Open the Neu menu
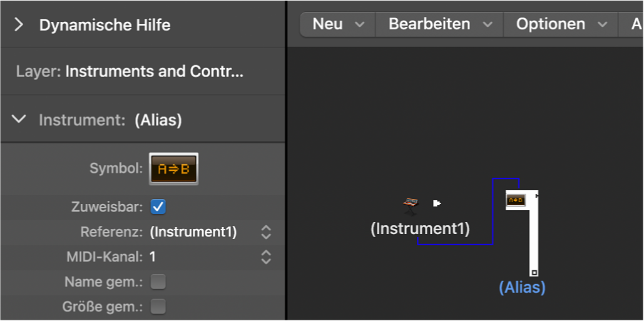 tap(338, 24)
